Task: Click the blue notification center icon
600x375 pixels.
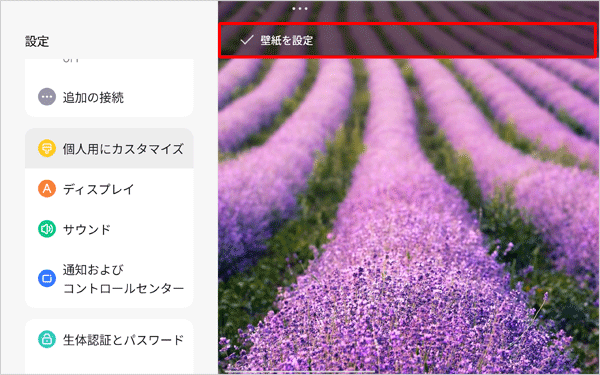Action: [47, 278]
